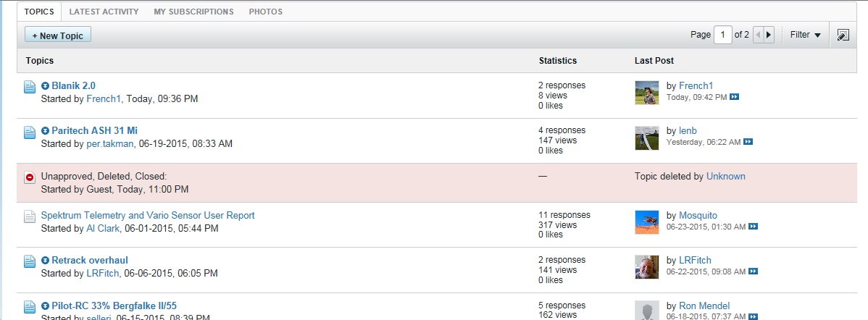Click French1's avatar thumbnail in Last Post
The image size is (868, 320).
[x=646, y=92]
